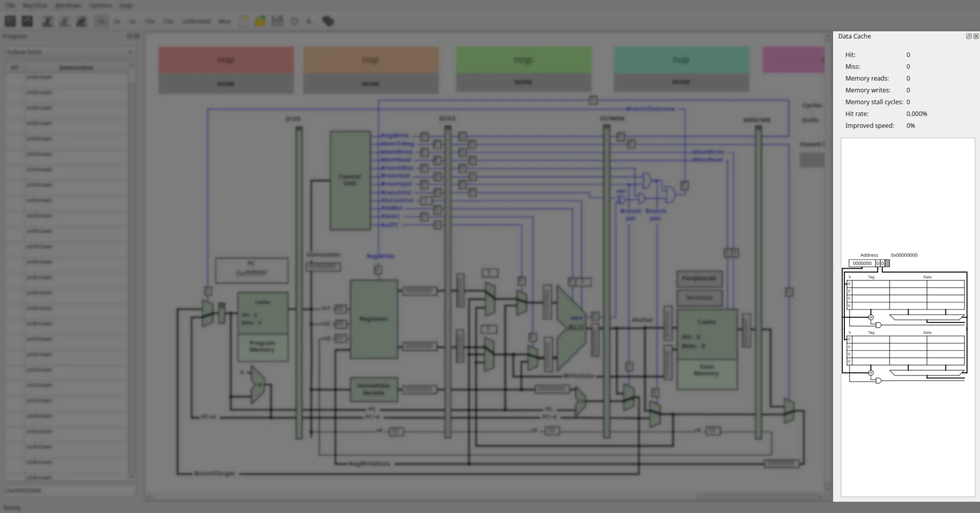Select the Unlimited speed option

(x=196, y=21)
